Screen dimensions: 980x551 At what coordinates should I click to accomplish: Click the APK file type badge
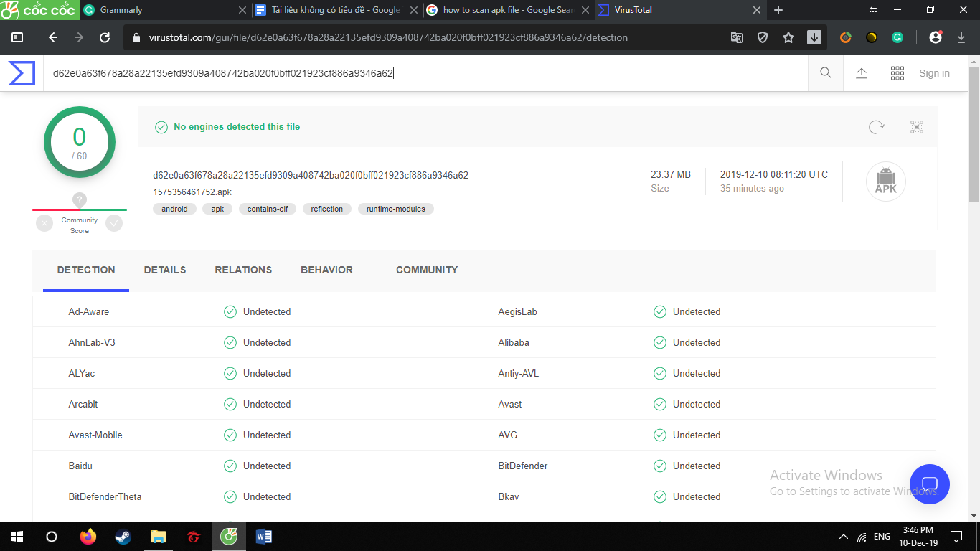pos(886,182)
